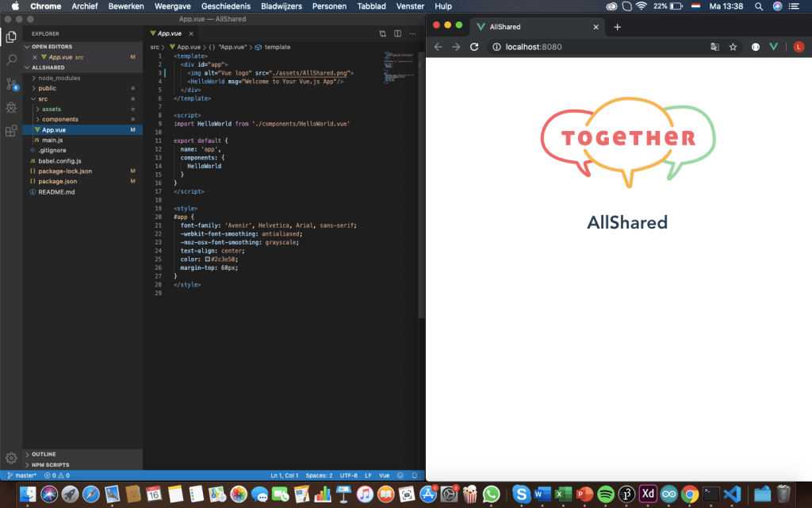Open the Extensions view icon
812x508 pixels.
click(x=11, y=131)
